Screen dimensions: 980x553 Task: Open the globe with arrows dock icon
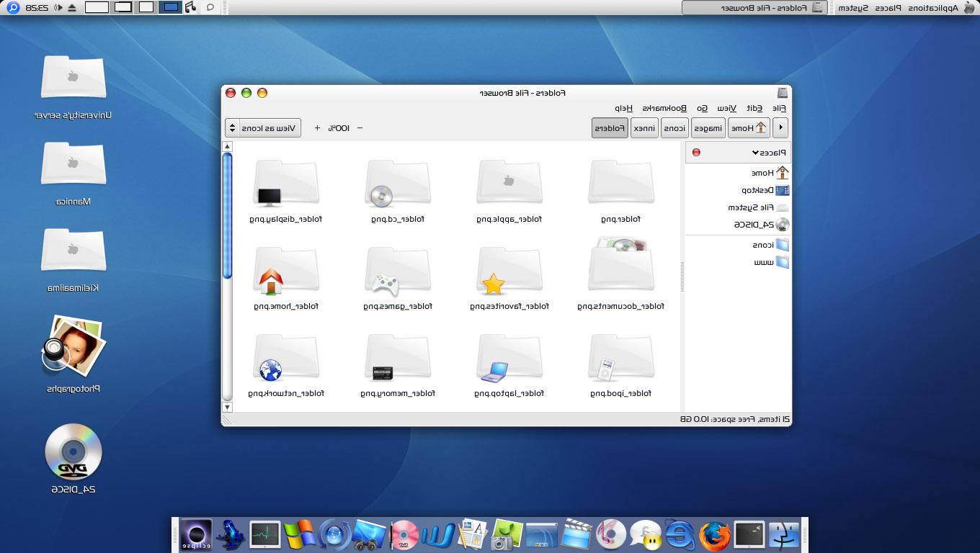pyautogui.click(x=334, y=535)
